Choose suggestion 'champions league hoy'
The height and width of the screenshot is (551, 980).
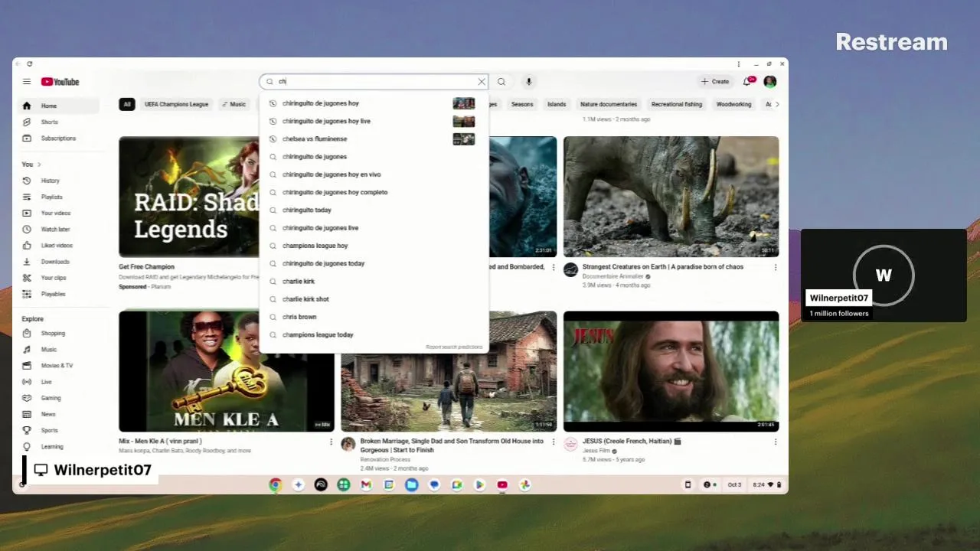[374, 246]
